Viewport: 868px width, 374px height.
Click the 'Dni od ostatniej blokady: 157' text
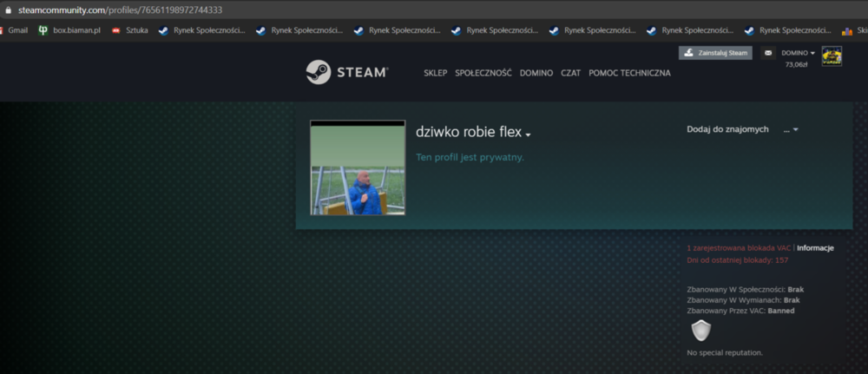point(737,260)
